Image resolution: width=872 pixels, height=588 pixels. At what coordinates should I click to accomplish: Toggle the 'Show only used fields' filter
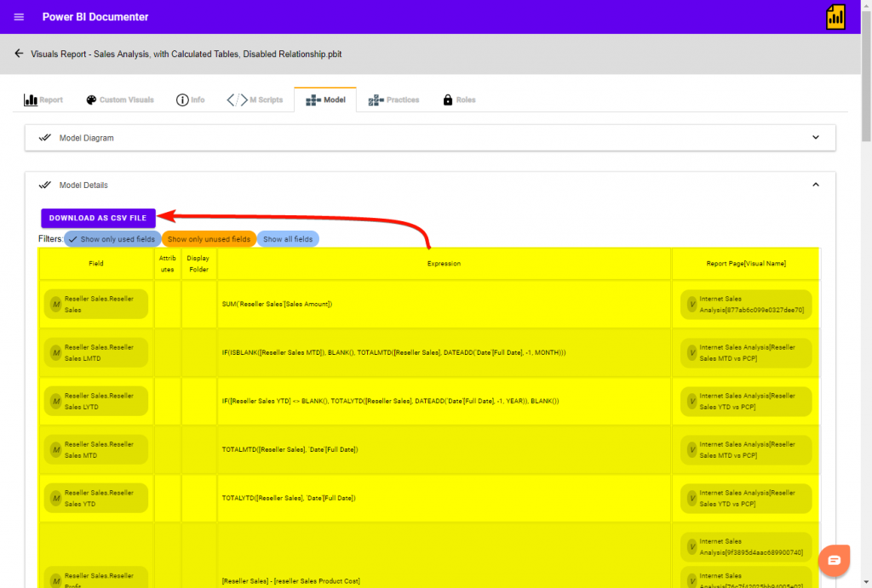112,239
